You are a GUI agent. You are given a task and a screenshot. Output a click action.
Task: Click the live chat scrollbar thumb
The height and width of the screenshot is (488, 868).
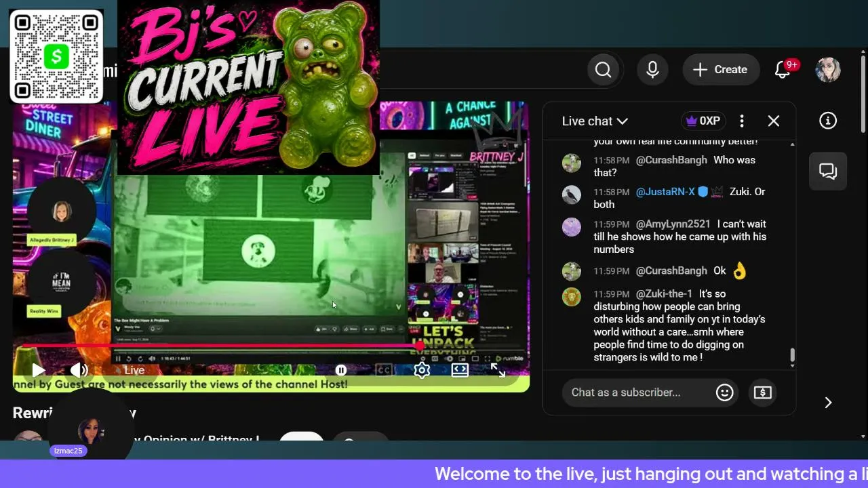792,355
